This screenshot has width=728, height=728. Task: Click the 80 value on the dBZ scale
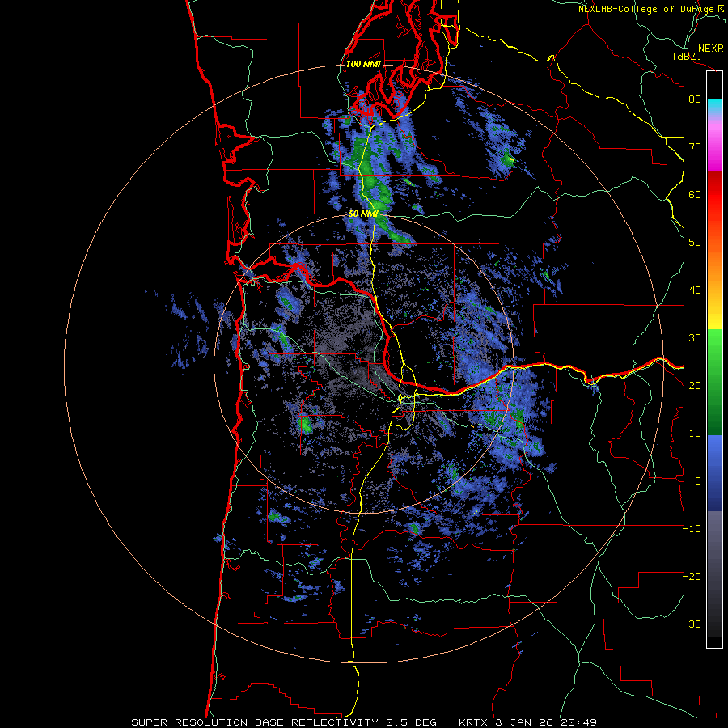tap(695, 99)
